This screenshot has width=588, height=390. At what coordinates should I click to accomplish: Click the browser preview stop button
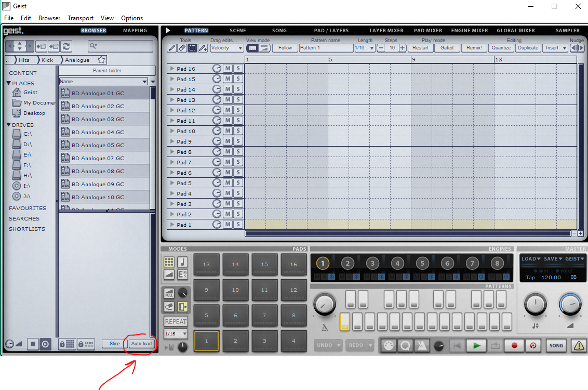[x=33, y=344]
